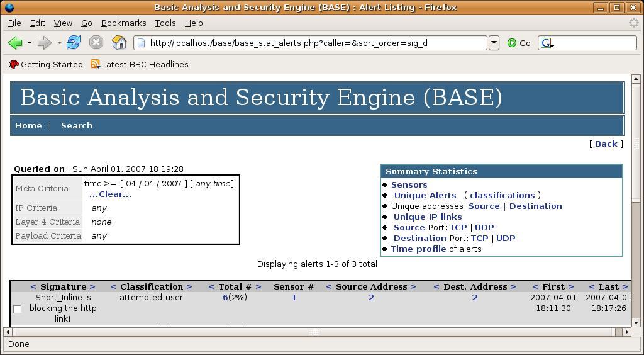Open the Bookmarks menu
Screen dimensions: 644x355
[x=124, y=23]
